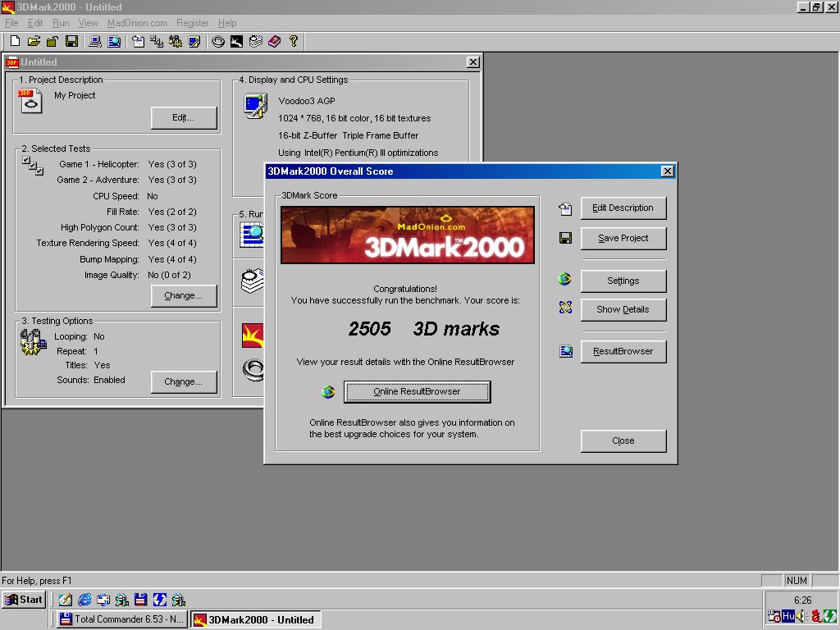The height and width of the screenshot is (630, 840).
Task: Click Change in Selected Tests section
Action: point(183,295)
